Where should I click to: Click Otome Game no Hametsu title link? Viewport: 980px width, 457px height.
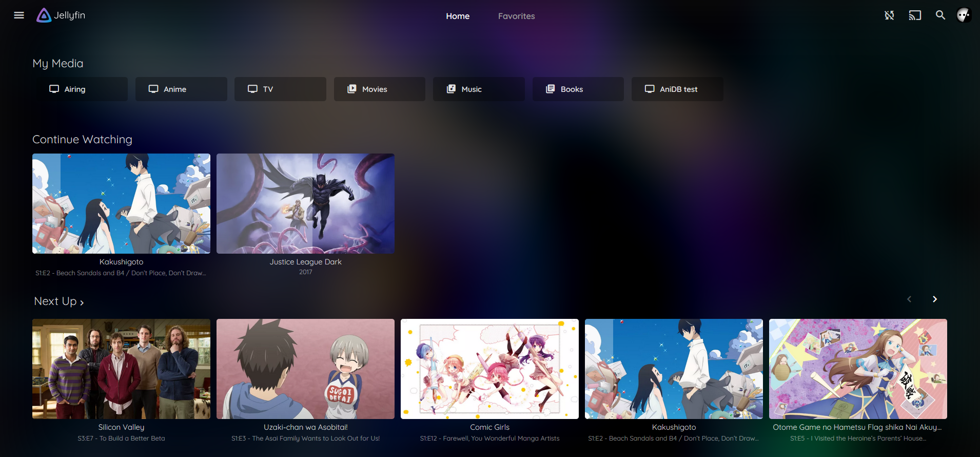(x=857, y=427)
